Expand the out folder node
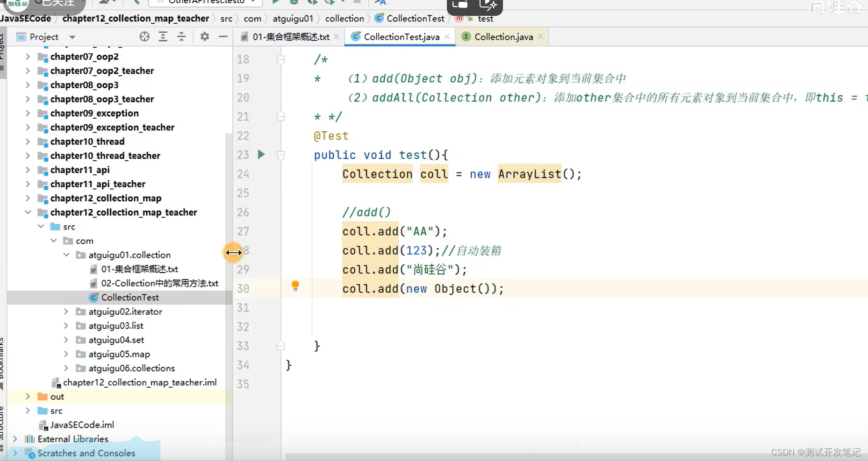This screenshot has width=868, height=461. [x=28, y=397]
